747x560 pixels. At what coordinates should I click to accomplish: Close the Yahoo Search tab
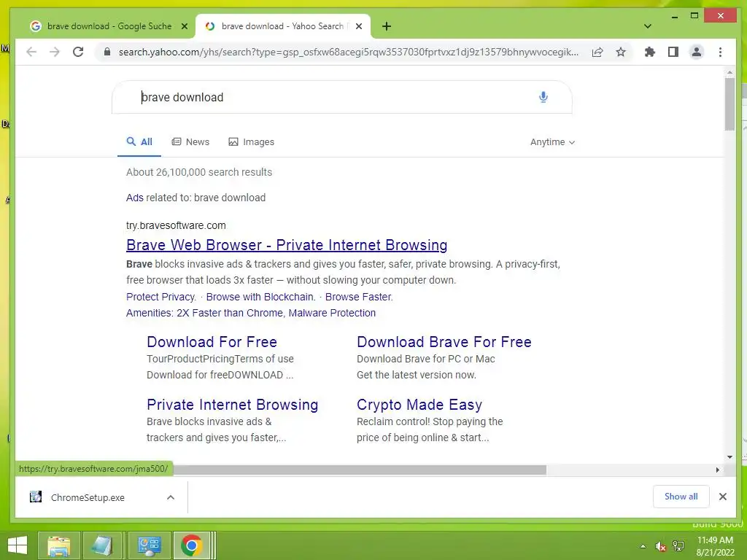point(359,26)
